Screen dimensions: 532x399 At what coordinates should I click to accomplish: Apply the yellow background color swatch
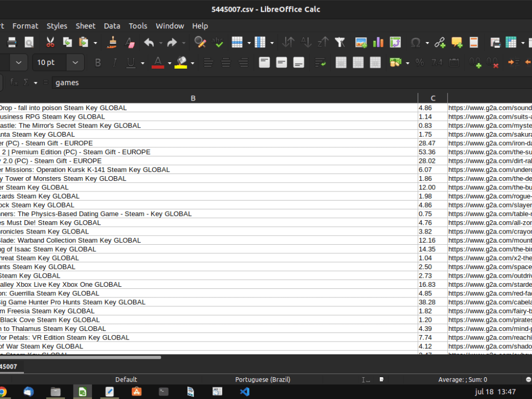pyautogui.click(x=181, y=62)
